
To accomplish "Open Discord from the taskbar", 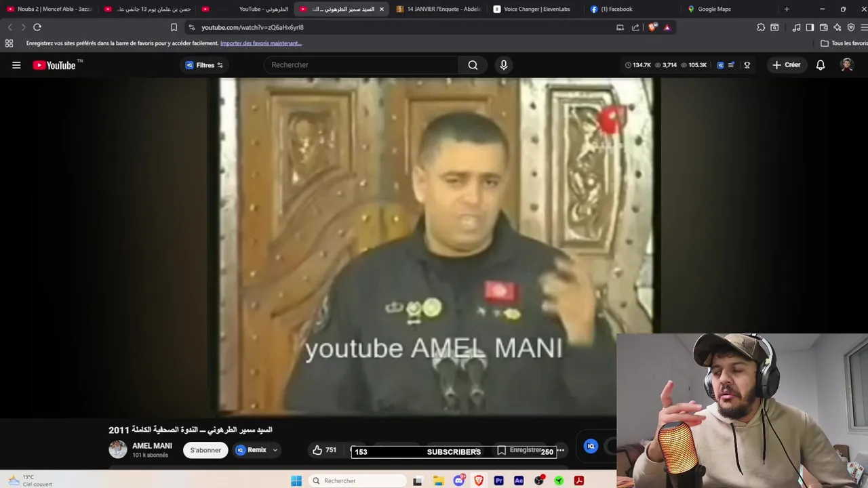I will pyautogui.click(x=459, y=481).
